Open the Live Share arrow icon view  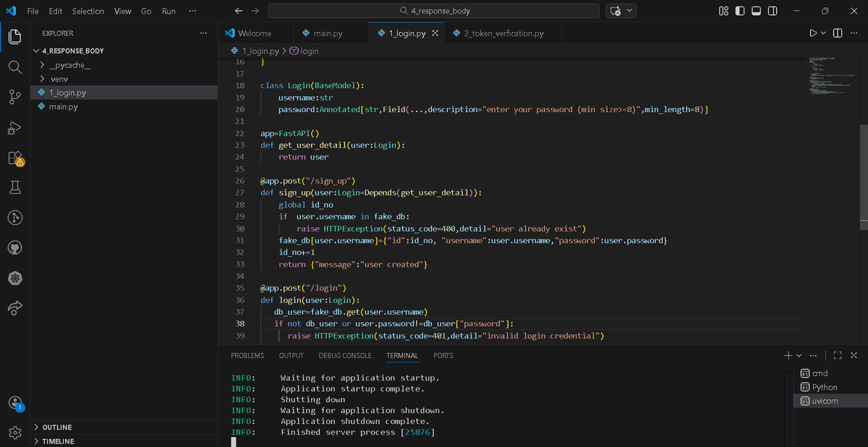click(x=15, y=308)
